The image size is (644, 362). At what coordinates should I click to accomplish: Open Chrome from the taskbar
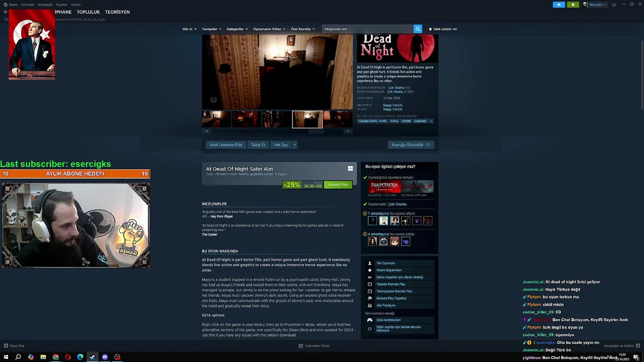click(x=55, y=357)
